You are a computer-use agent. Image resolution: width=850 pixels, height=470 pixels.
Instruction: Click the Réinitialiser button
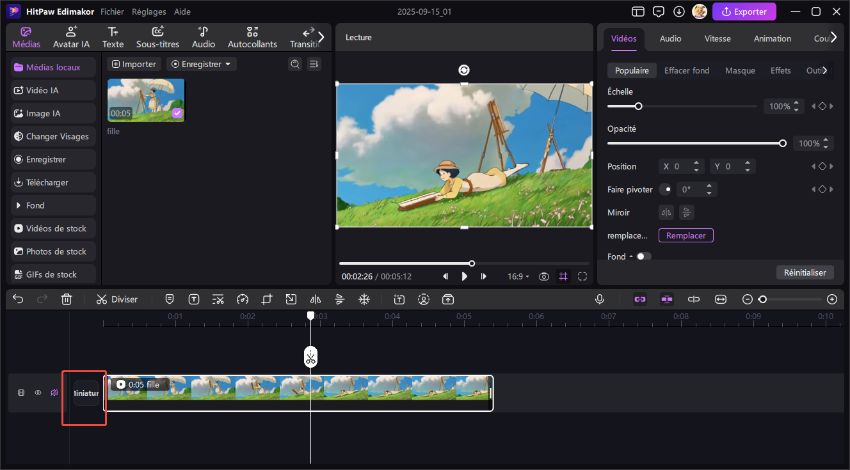coord(804,272)
